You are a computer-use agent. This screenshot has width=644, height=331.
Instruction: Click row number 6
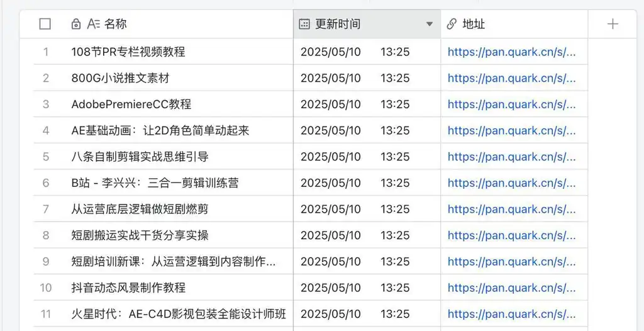(x=45, y=183)
